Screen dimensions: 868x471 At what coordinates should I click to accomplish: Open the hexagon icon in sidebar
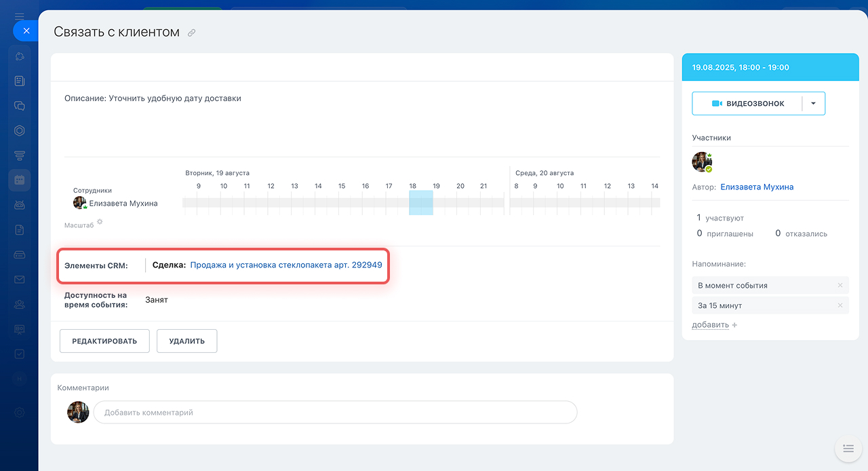coord(20,130)
